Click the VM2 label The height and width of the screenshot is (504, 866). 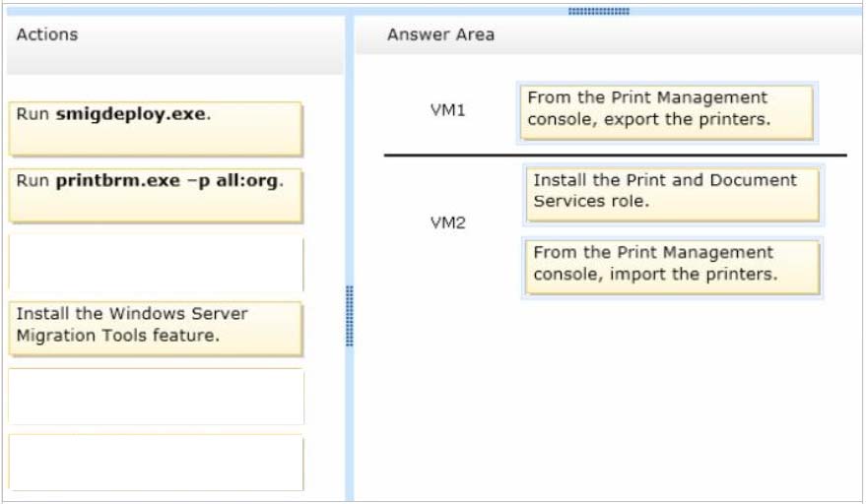(x=448, y=223)
